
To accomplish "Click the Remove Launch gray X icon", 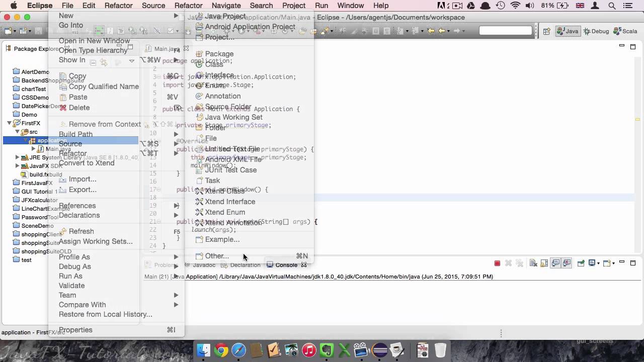I will coord(508,263).
